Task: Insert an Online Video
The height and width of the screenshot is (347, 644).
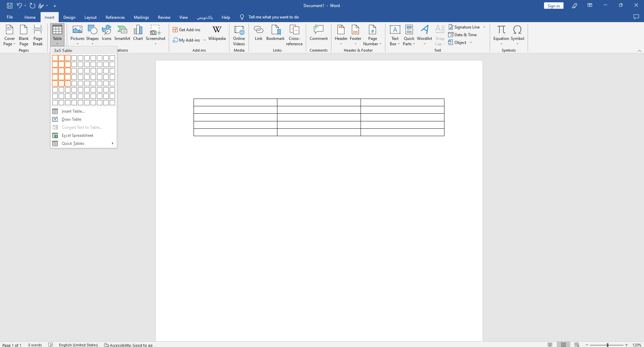Action: (239, 35)
